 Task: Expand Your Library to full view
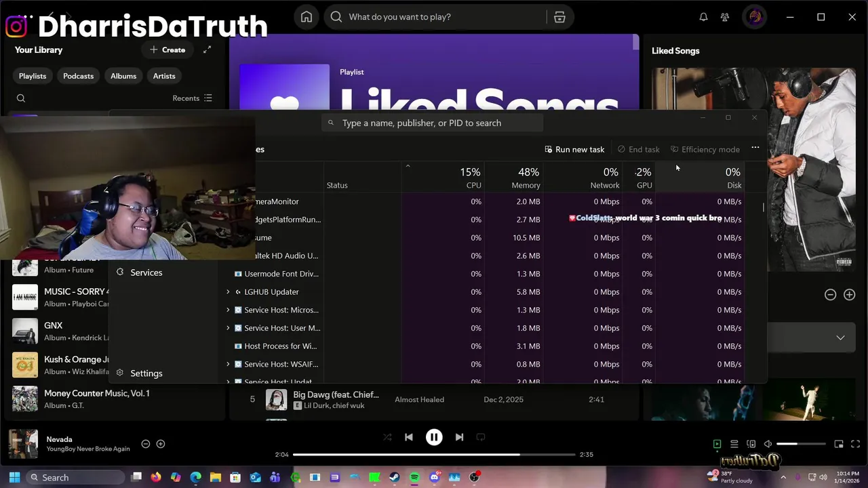click(207, 49)
